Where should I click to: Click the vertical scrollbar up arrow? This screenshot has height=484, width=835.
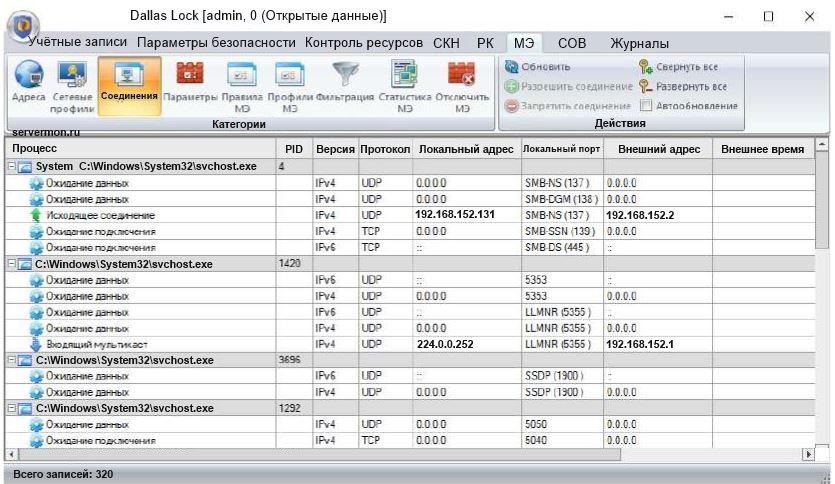point(822,144)
